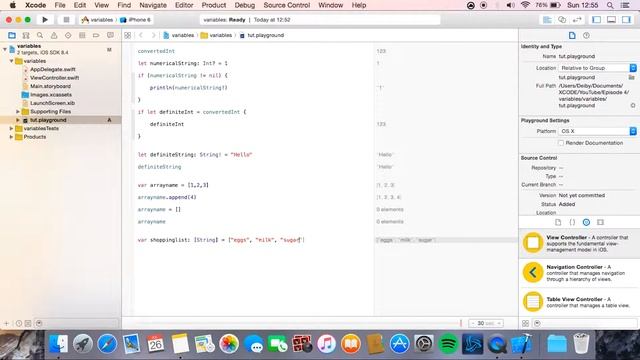Show the Code Snippet library
The height and width of the screenshot is (360, 640).
click(572, 222)
